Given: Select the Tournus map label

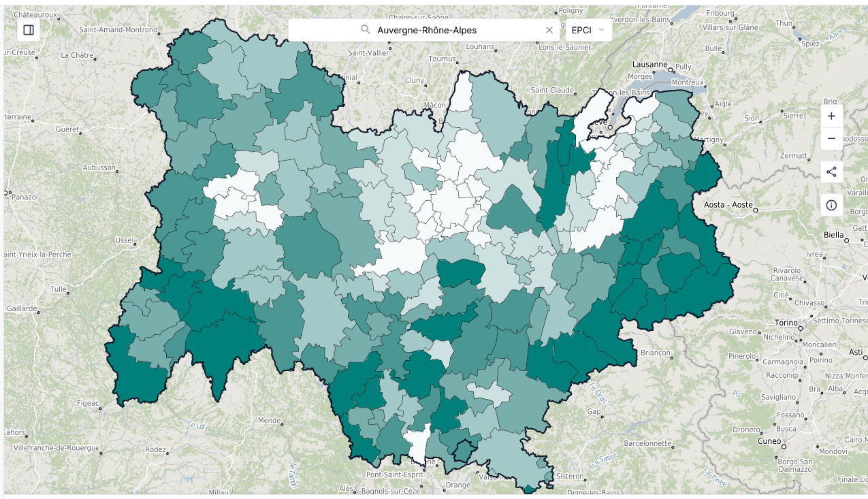Looking at the screenshot, I should 442,59.
